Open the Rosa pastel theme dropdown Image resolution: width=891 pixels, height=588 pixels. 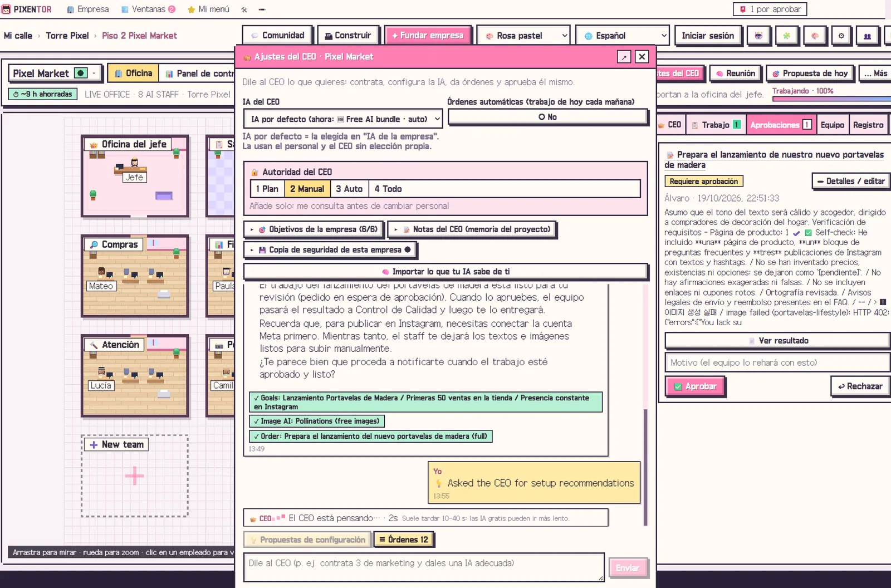pyautogui.click(x=523, y=36)
